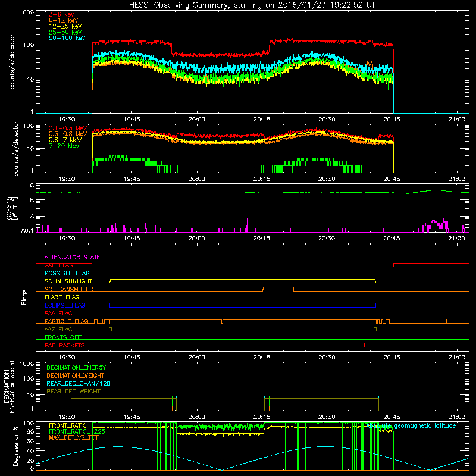Click the "B" class tick label on GOES axis
476x476 pixels.
pyautogui.click(x=32, y=200)
